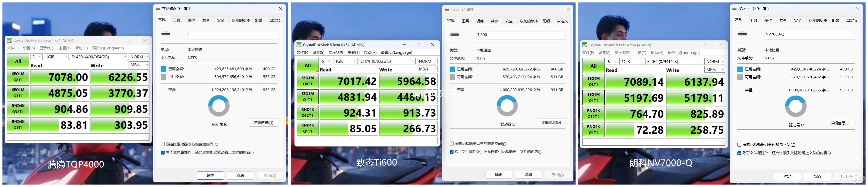The image size is (868, 187).
Task: Open MB/s unit dropdown in the 954GiB window
Action: coord(139,65)
